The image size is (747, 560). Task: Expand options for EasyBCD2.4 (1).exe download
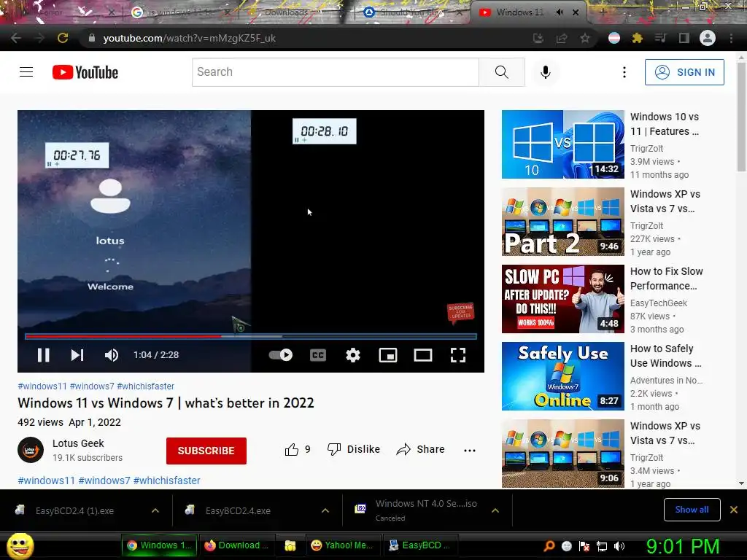(x=155, y=510)
